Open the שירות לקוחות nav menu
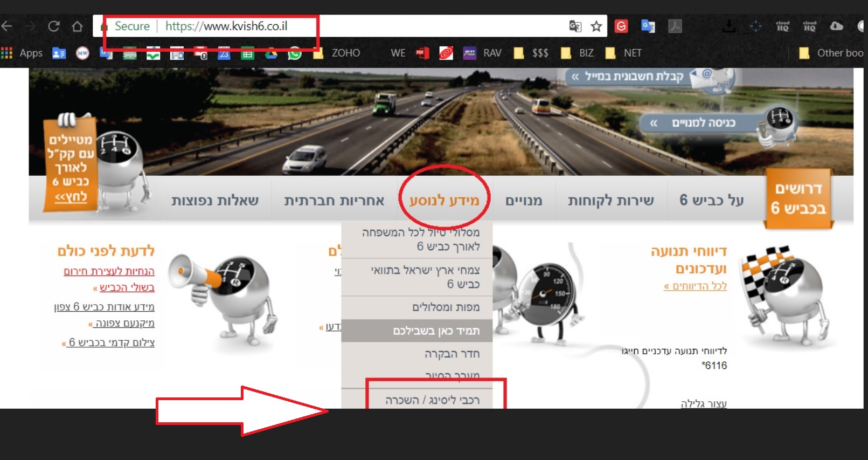The width and height of the screenshot is (868, 460). tap(610, 201)
